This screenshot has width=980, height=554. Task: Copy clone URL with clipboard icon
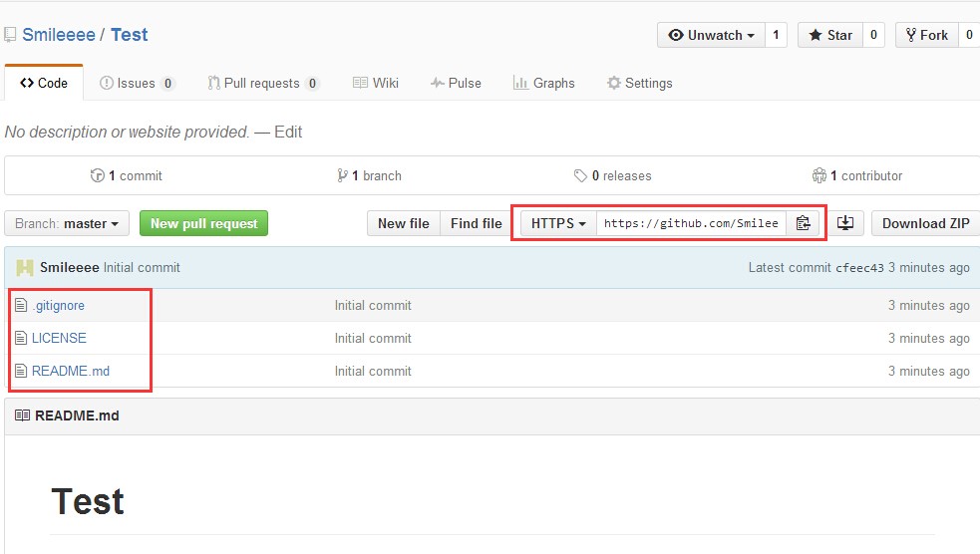tap(804, 223)
